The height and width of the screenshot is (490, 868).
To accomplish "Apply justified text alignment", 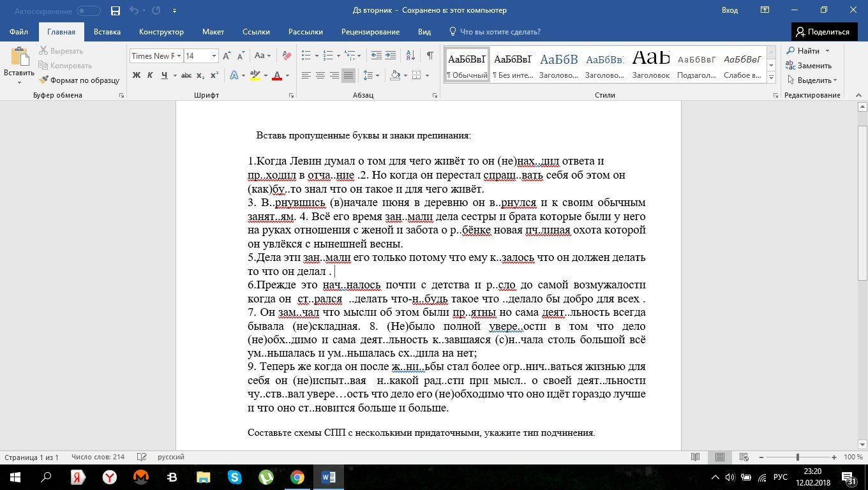I will [x=348, y=75].
